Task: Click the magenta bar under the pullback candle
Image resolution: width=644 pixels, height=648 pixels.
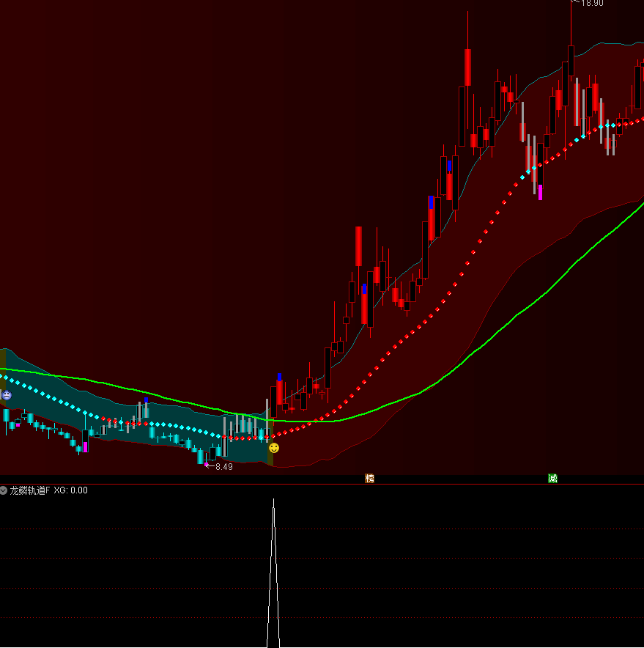Action: tap(540, 192)
